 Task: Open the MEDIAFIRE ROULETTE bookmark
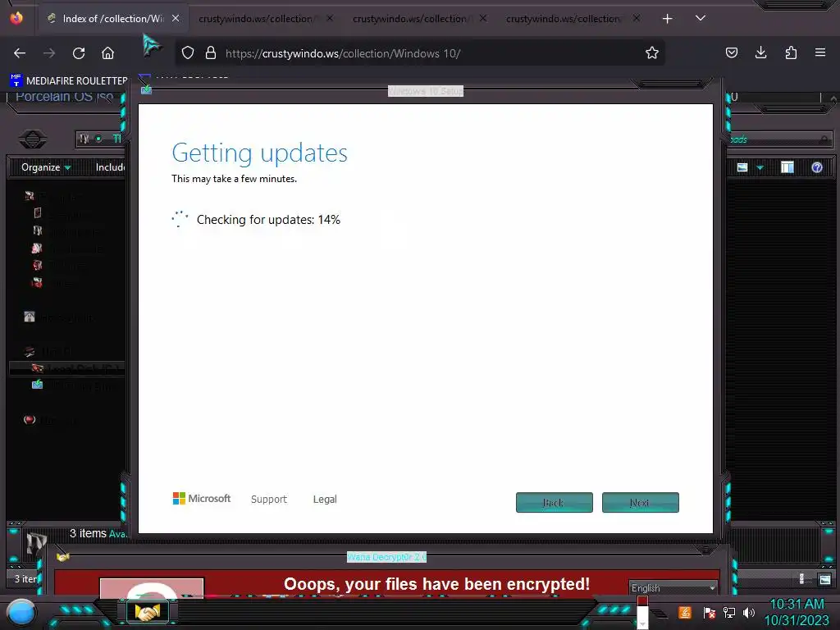69,80
